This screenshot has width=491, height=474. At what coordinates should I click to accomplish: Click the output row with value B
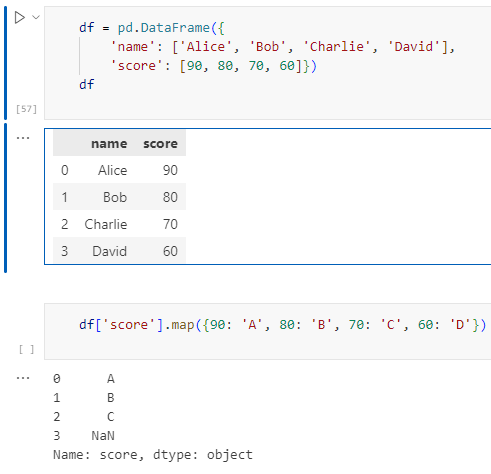84,398
